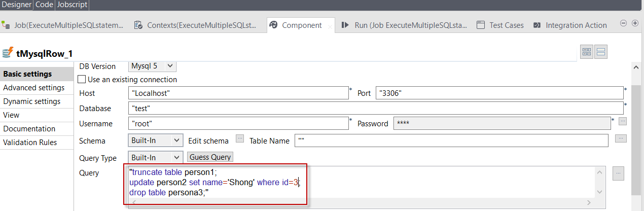Minimize the view panel using minus icon
The width and height of the screenshot is (644, 211).
click(624, 23)
